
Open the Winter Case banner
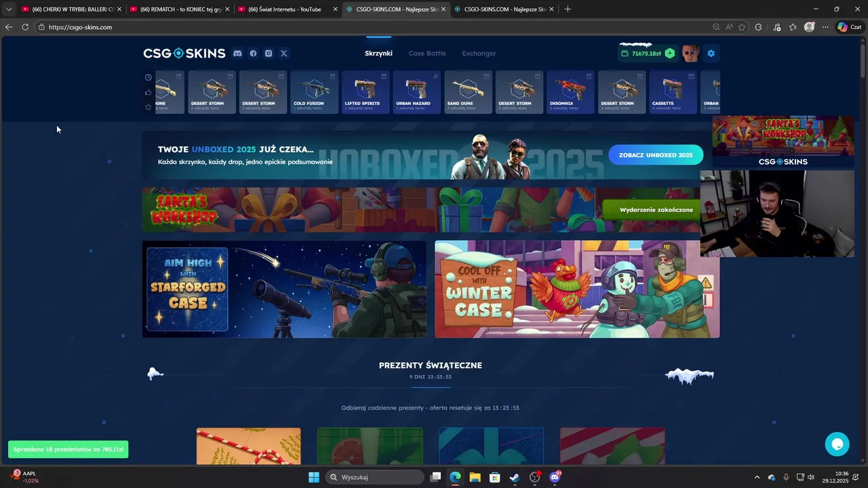pyautogui.click(x=577, y=289)
